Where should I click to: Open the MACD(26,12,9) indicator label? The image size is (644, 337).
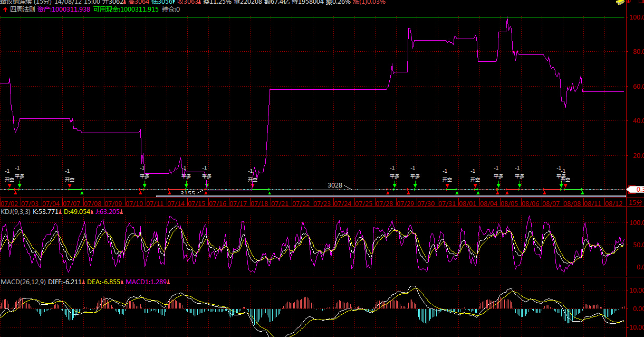point(23,282)
